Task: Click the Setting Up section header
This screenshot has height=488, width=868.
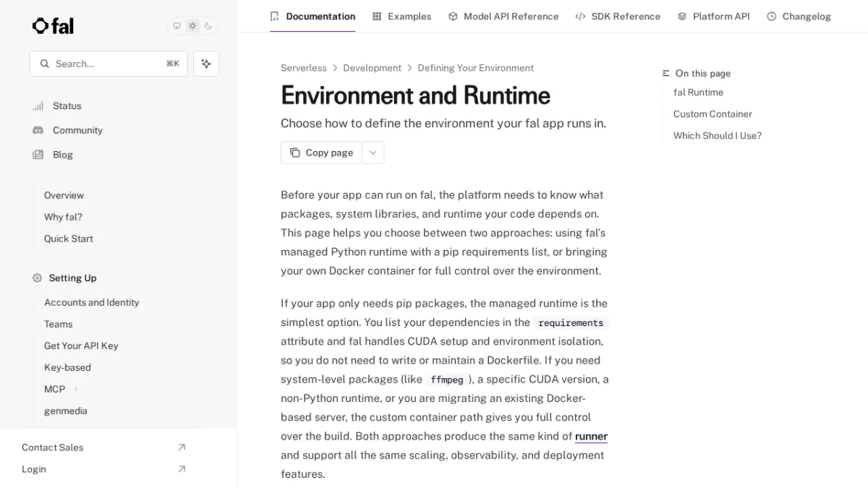Action: (72, 278)
